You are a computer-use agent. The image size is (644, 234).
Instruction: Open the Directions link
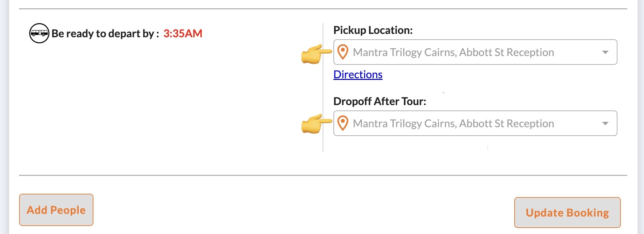point(358,75)
